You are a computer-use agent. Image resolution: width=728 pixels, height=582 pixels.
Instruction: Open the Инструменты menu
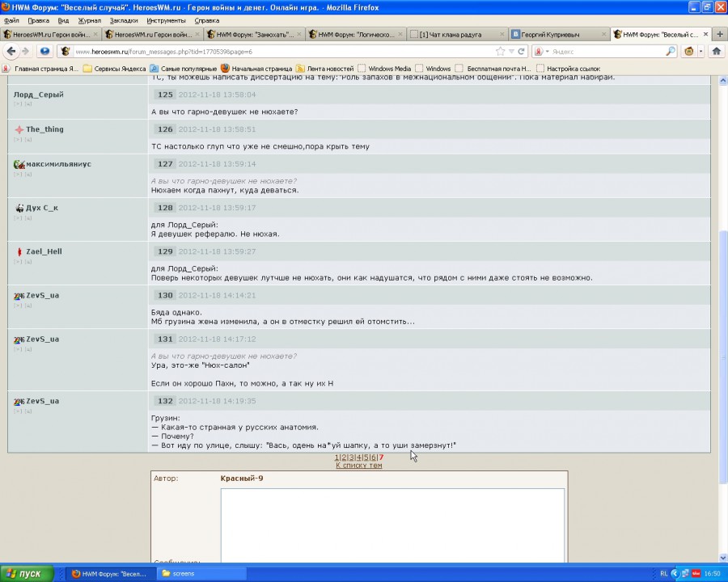coord(166,20)
